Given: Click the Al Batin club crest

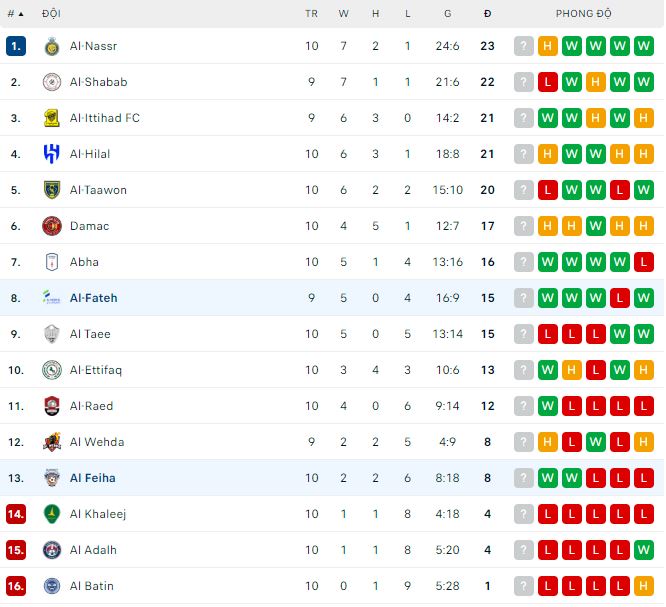Looking at the screenshot, I should [52, 586].
